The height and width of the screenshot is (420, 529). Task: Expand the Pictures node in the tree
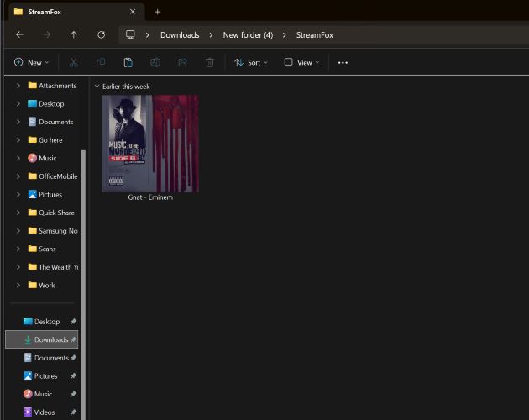(x=18, y=195)
